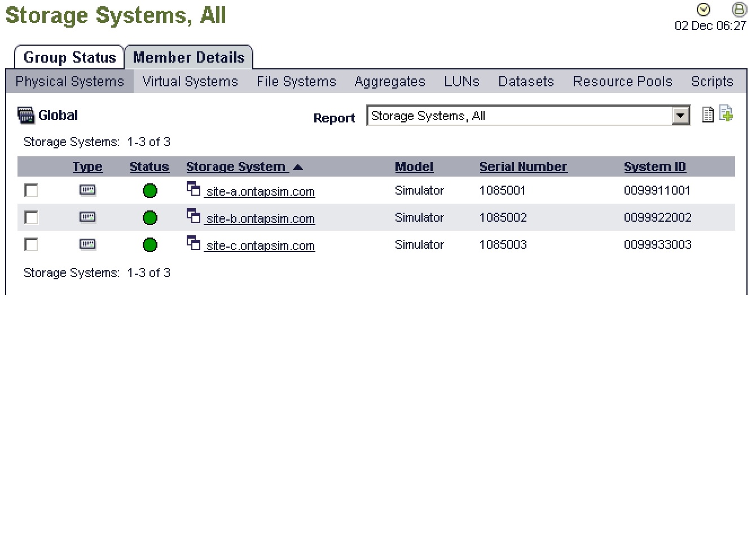The width and height of the screenshot is (756, 558).
Task: Click serial number 1085002
Action: [503, 218]
